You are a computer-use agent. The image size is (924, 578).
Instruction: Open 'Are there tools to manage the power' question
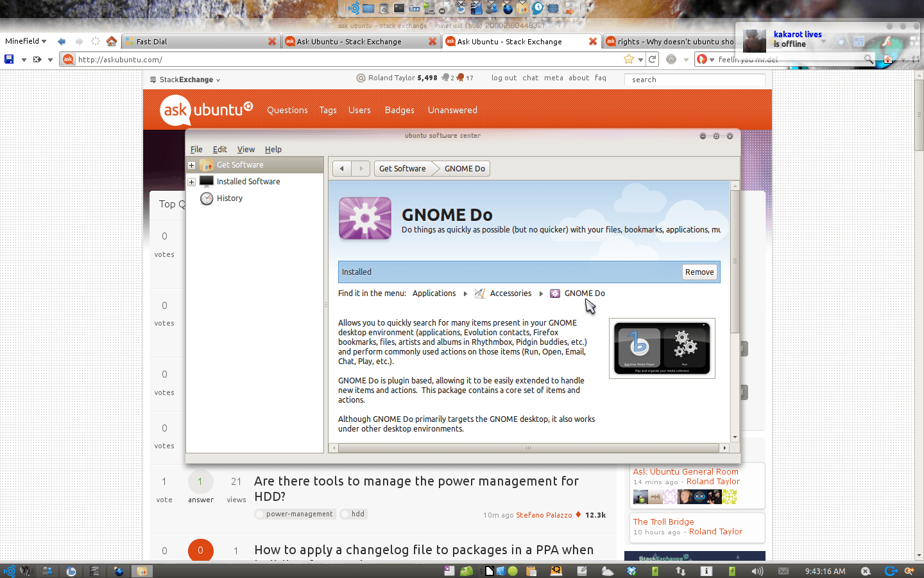pyautogui.click(x=416, y=489)
